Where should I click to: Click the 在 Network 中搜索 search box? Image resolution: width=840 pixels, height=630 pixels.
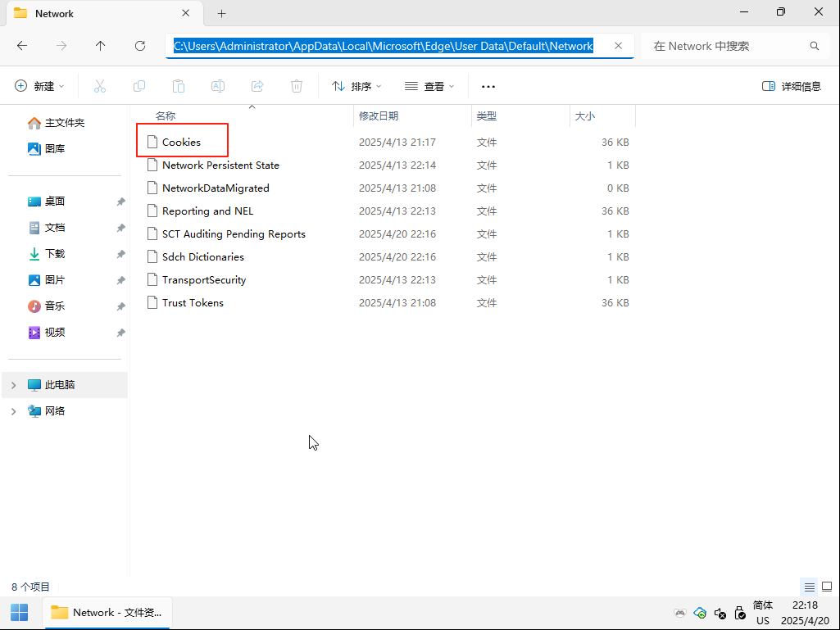726,46
